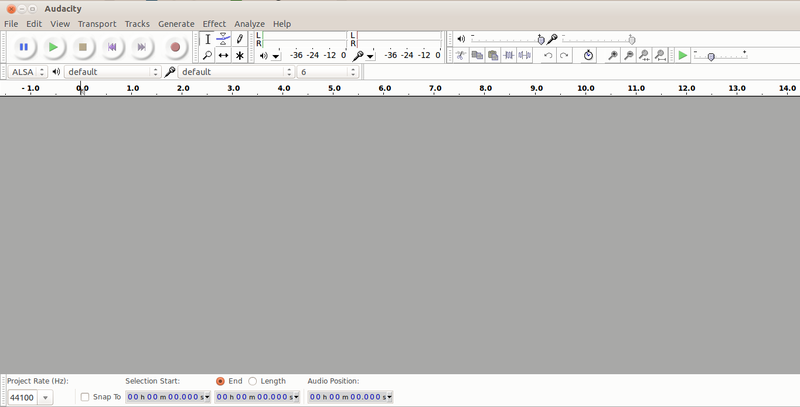800x407 pixels.
Task: Start recording with the Record button
Action: [x=175, y=47]
